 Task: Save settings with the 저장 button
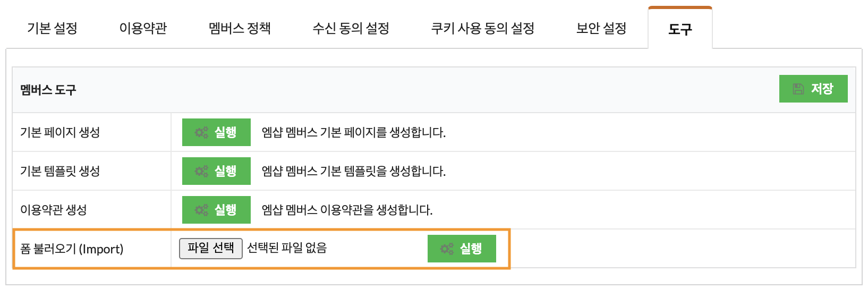click(813, 89)
